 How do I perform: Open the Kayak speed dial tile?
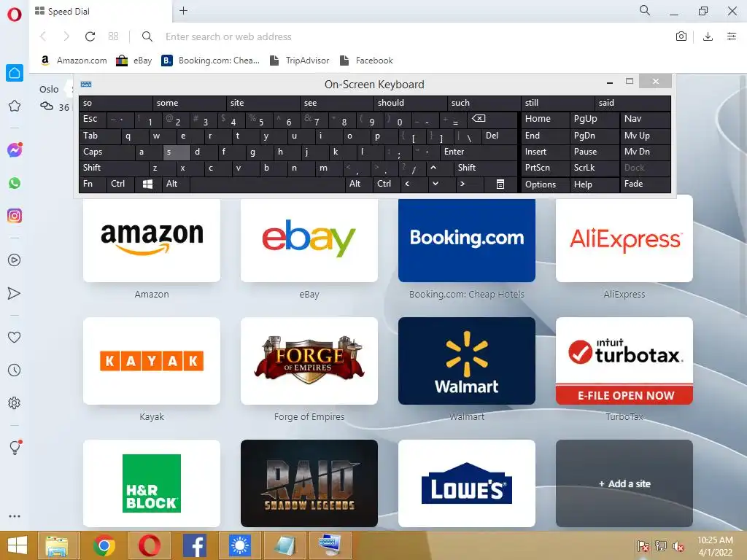(x=152, y=361)
